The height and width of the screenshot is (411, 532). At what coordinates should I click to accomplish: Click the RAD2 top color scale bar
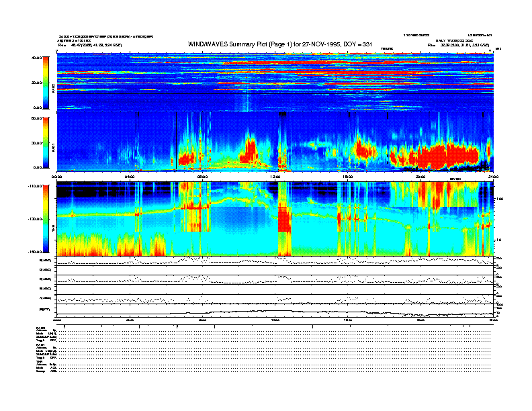(x=46, y=83)
